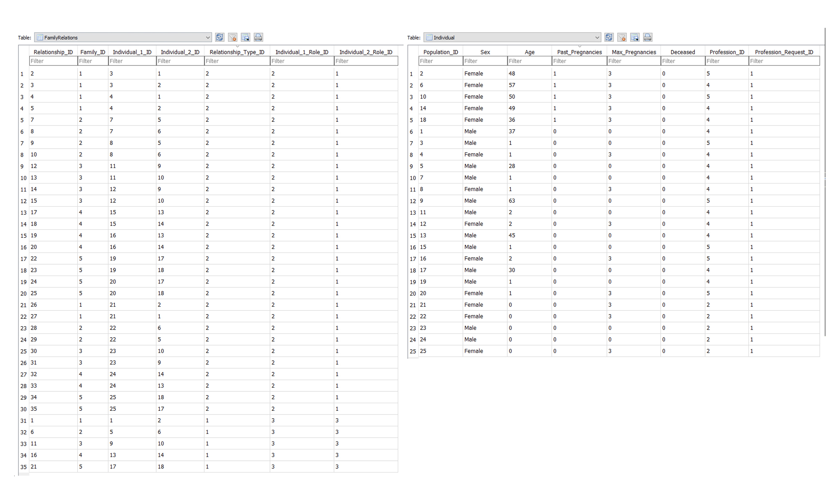The height and width of the screenshot is (504, 840).
Task: Focus the Max_Pregnancies filter field
Action: click(634, 61)
